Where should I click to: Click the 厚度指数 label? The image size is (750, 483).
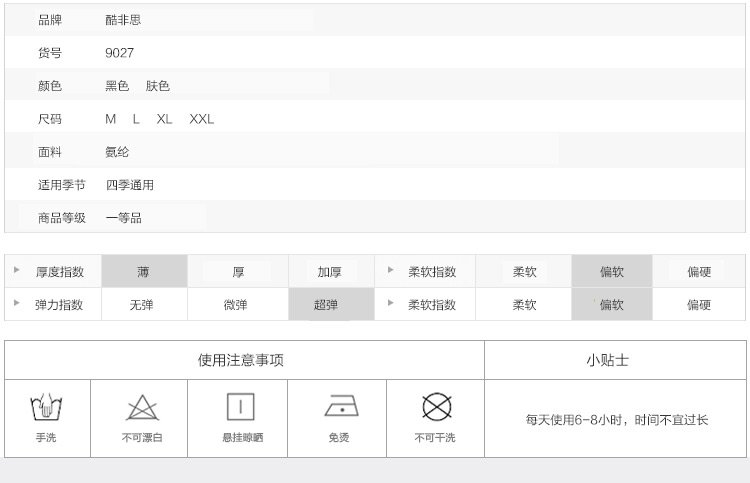click(60, 272)
